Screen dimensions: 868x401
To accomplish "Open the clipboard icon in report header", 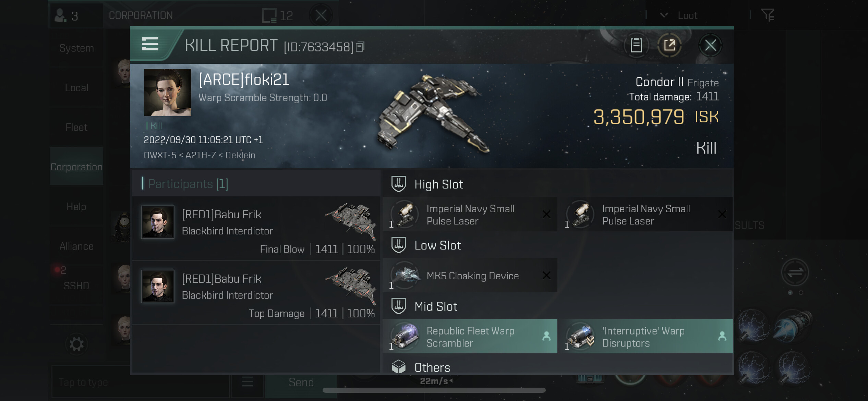I will pyautogui.click(x=636, y=45).
